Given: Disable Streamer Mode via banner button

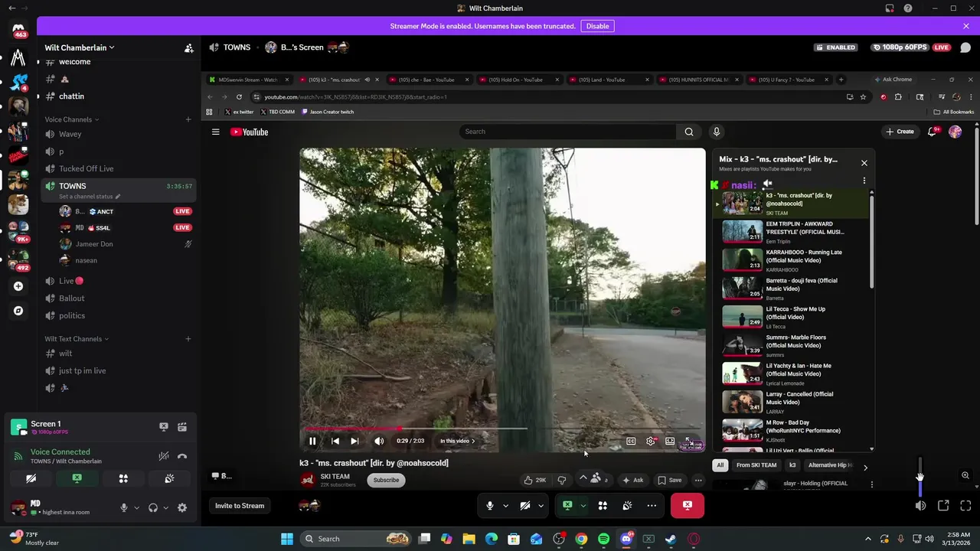Looking at the screenshot, I should click(598, 26).
